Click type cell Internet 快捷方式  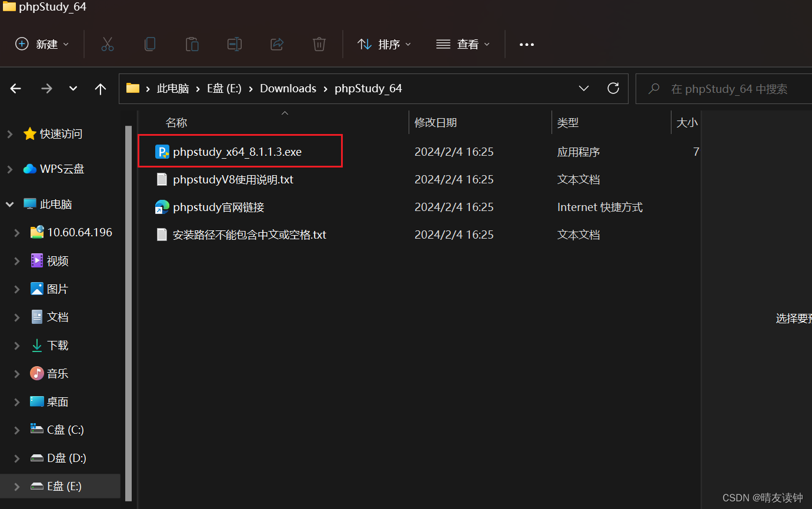click(x=600, y=207)
